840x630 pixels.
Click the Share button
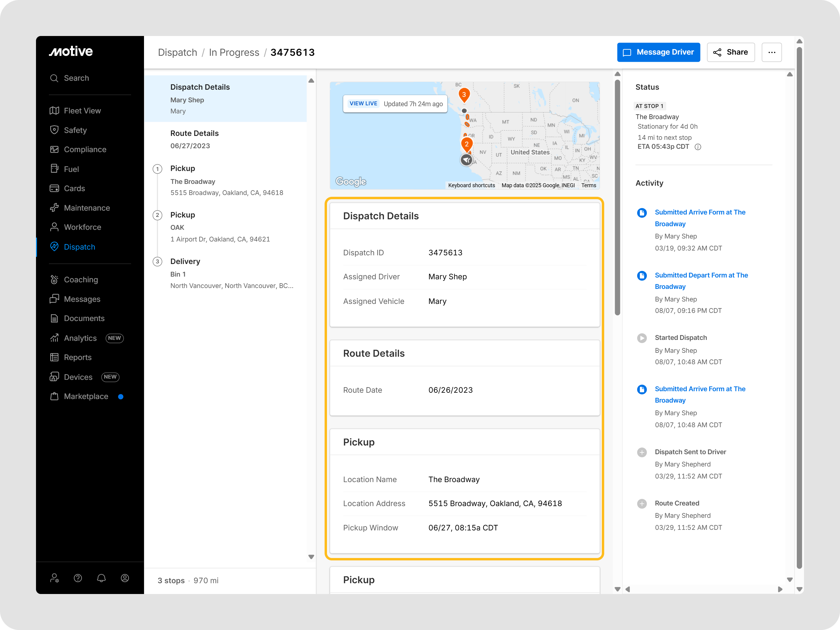pyautogui.click(x=730, y=52)
